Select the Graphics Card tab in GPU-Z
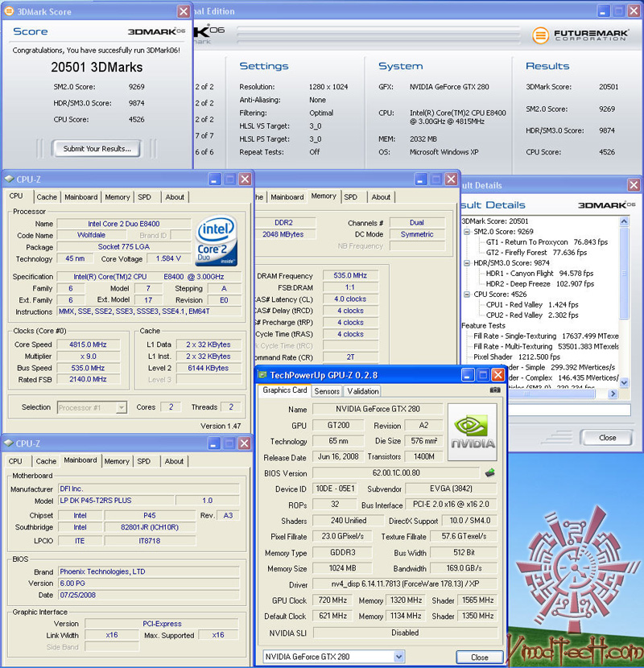Viewport: 644px width, 668px height. coord(285,390)
